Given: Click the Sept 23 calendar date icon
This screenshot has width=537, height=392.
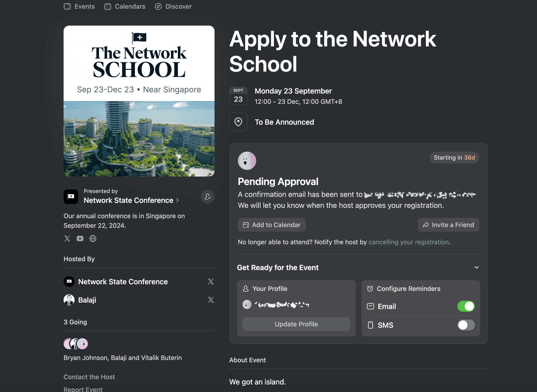Looking at the screenshot, I should tap(238, 96).
